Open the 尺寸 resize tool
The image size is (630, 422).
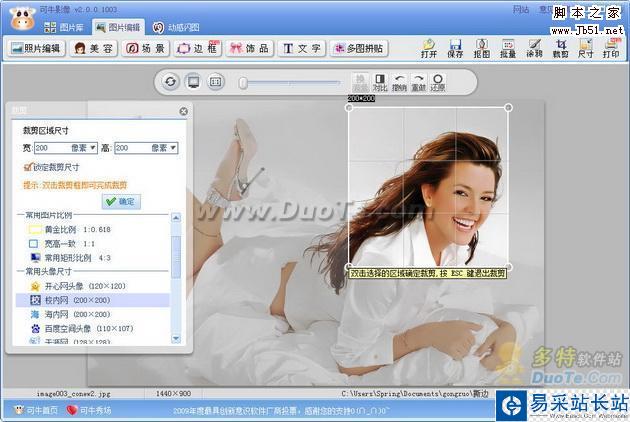tap(585, 48)
